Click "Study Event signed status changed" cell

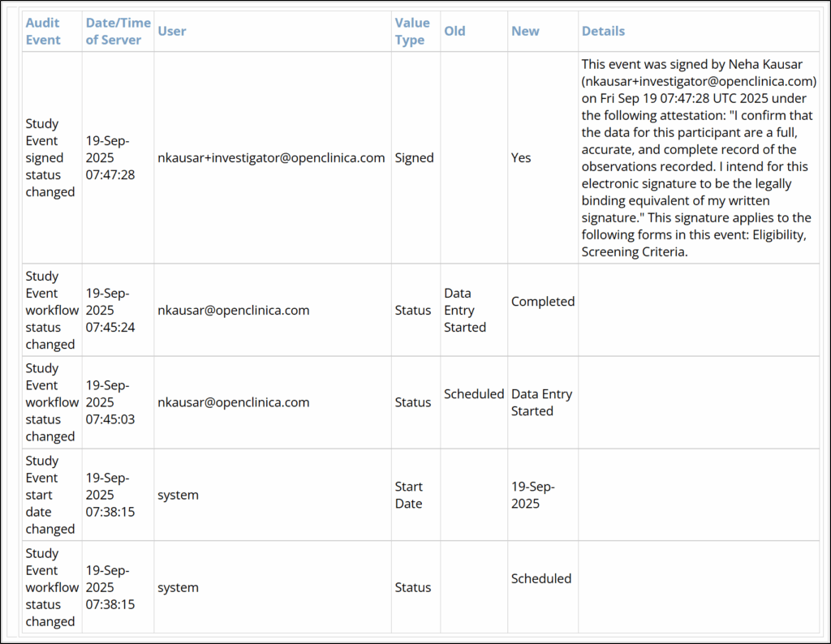coord(51,157)
